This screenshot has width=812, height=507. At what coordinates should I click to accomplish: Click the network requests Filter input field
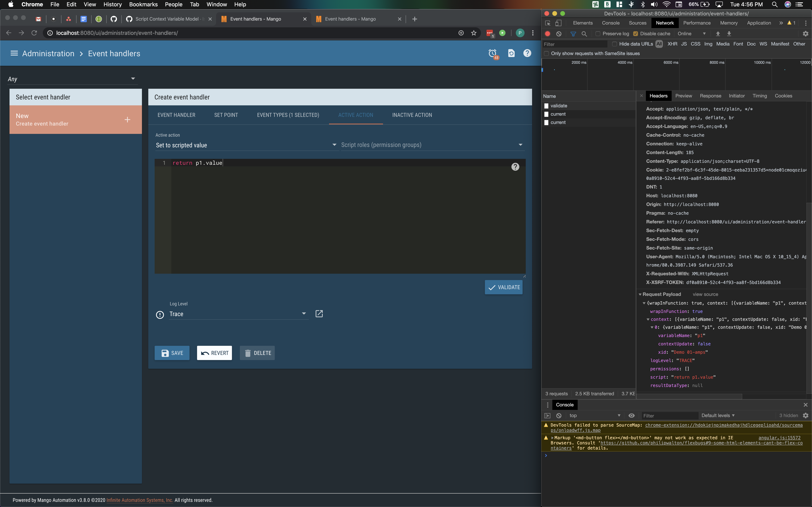[574, 44]
